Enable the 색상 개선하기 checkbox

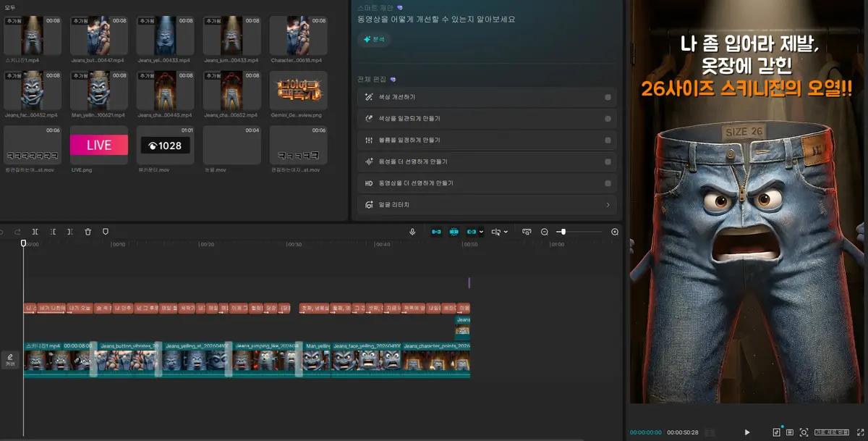click(x=608, y=97)
